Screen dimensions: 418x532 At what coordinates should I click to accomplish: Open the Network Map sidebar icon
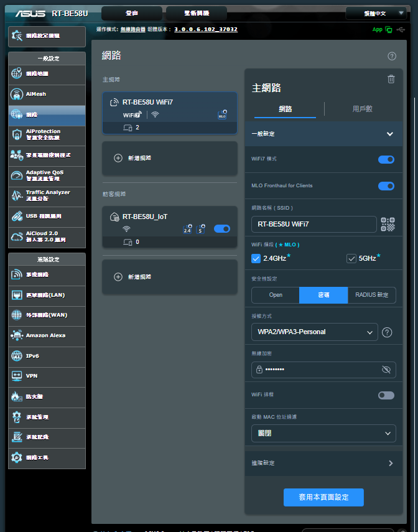(17, 73)
